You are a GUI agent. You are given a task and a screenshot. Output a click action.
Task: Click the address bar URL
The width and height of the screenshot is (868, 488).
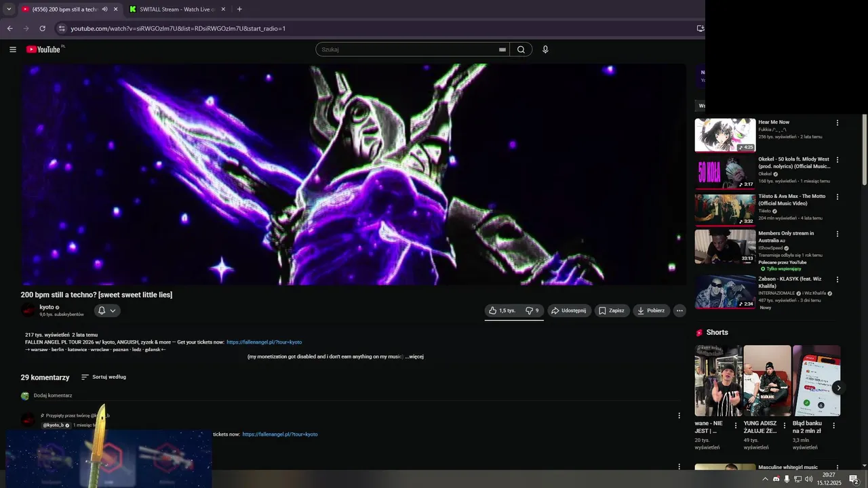tap(178, 28)
